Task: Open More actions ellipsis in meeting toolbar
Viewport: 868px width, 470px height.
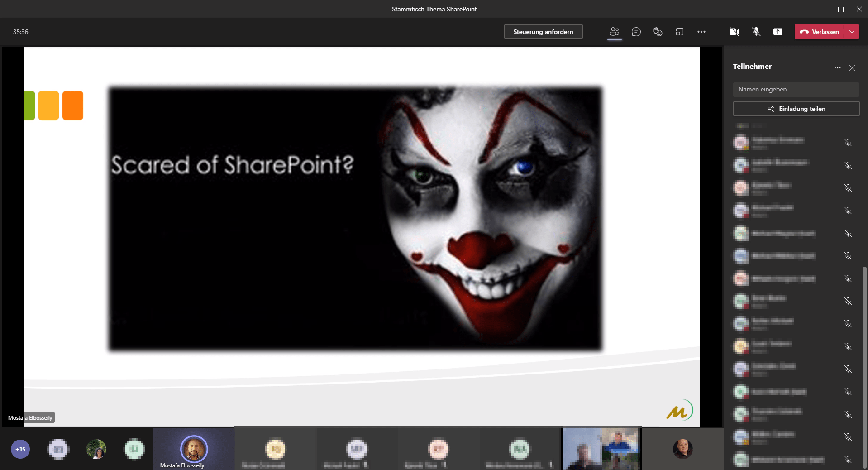Action: (701, 32)
